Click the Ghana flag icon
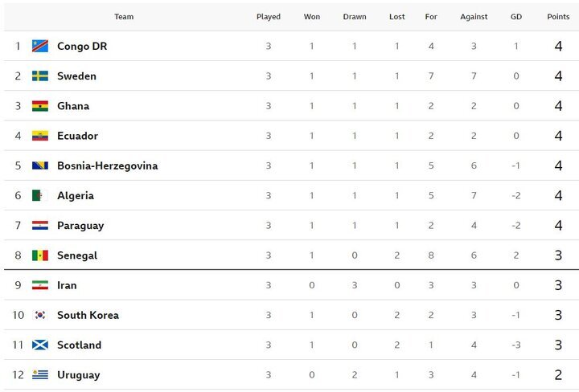This screenshot has height=392, width=579. (x=40, y=106)
